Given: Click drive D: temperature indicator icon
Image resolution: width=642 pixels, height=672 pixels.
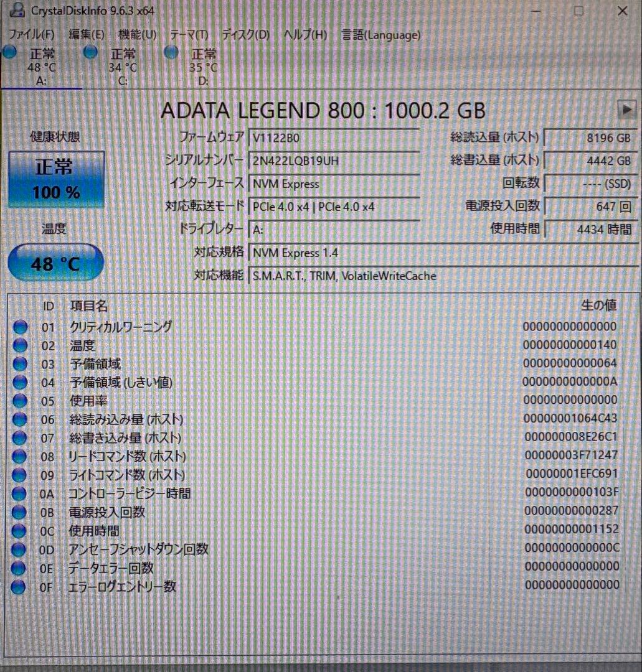Looking at the screenshot, I should [x=170, y=52].
